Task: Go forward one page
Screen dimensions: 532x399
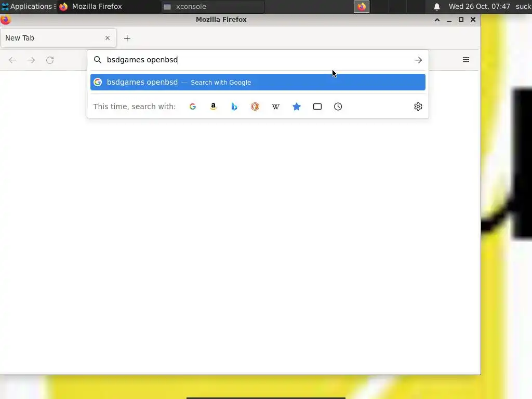Action: 31,60
